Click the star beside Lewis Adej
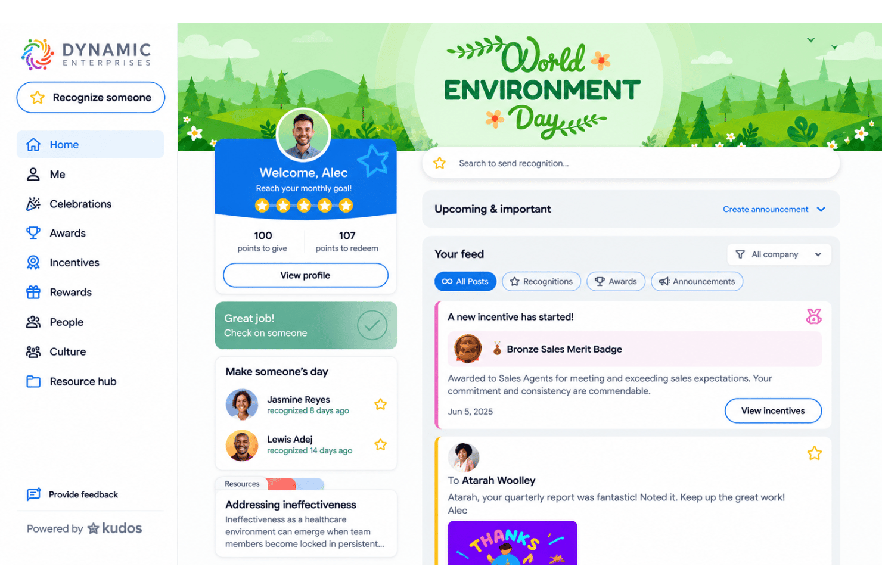This screenshot has height=588, width=882. tap(380, 444)
